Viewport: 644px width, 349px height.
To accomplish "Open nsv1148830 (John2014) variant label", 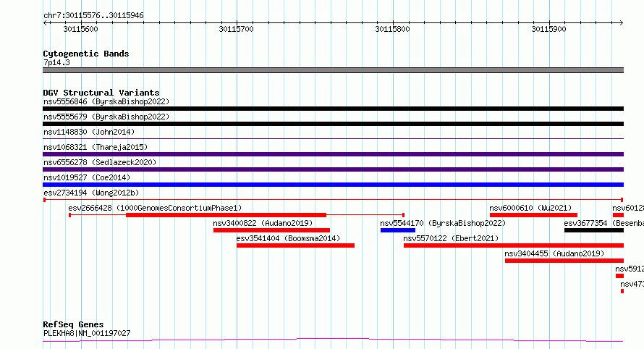I will click(89, 132).
